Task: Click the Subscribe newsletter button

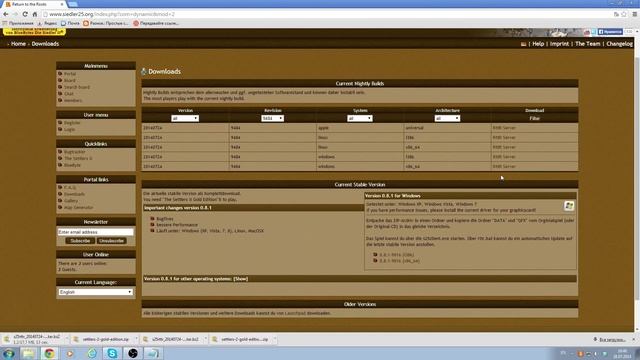Action: pyautogui.click(x=80, y=241)
